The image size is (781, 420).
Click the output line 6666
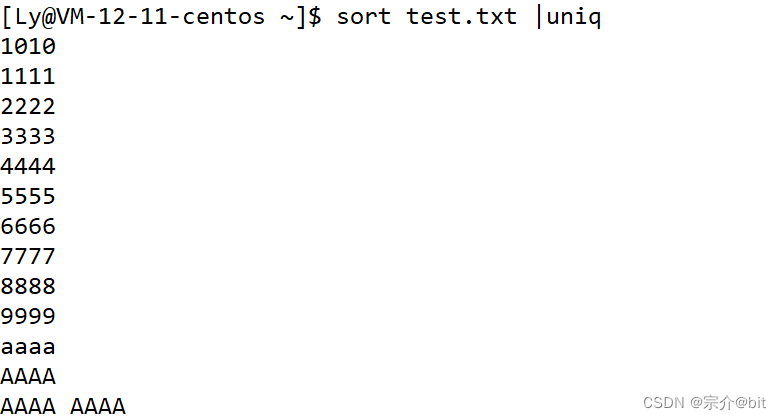click(x=28, y=226)
